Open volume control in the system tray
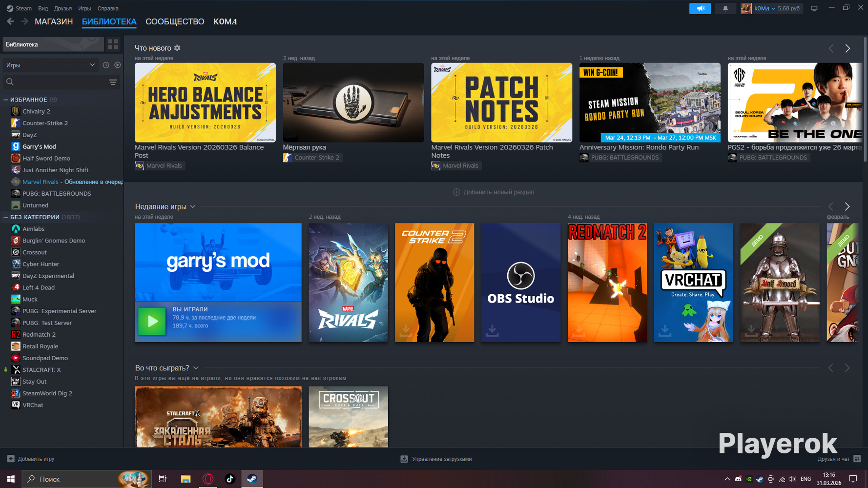Screen dimensions: 868x488 click(x=792, y=479)
